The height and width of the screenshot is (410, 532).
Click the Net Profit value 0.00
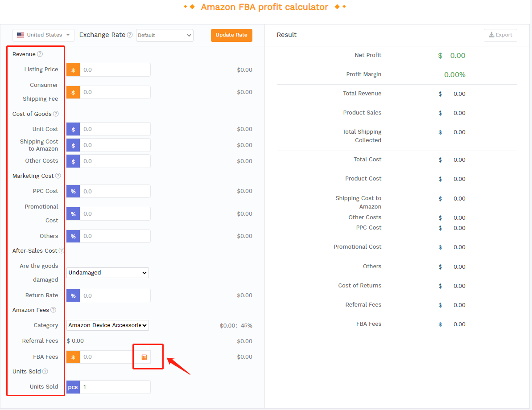pos(458,56)
